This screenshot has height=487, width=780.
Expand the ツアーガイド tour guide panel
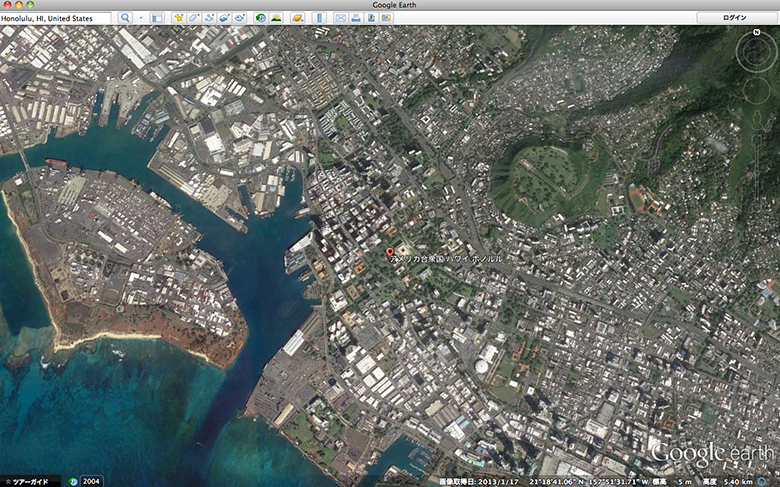(27, 481)
